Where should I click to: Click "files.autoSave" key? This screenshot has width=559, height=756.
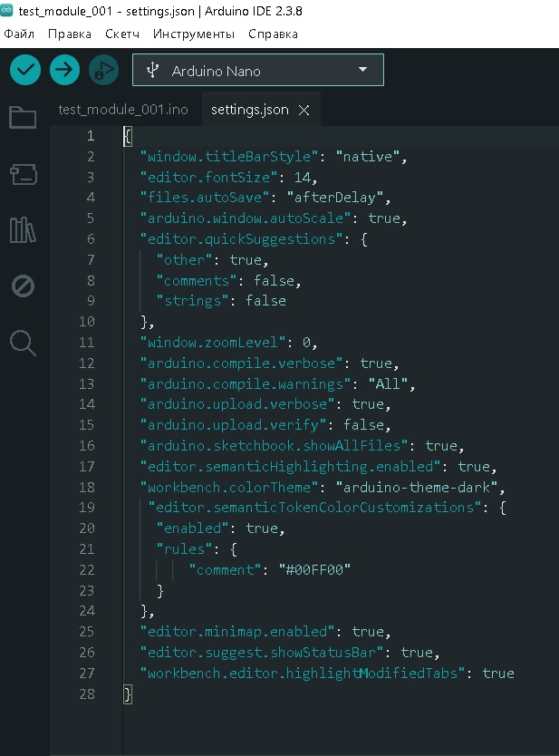coord(205,198)
